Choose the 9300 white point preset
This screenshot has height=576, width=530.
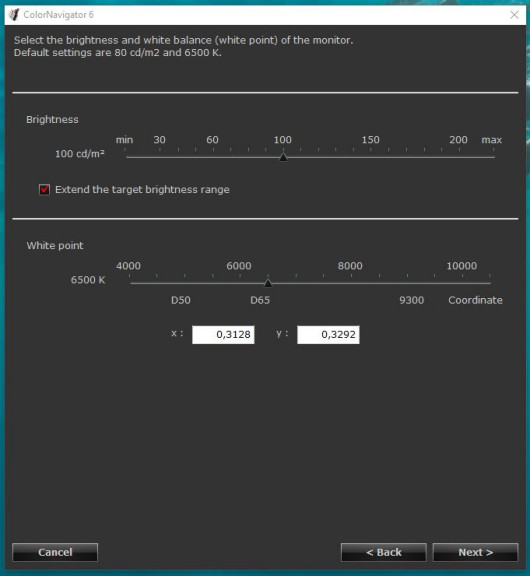coord(411,300)
